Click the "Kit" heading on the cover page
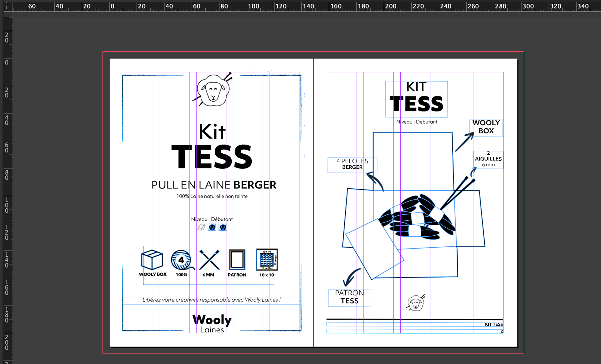This screenshot has height=364, width=601. click(212, 131)
